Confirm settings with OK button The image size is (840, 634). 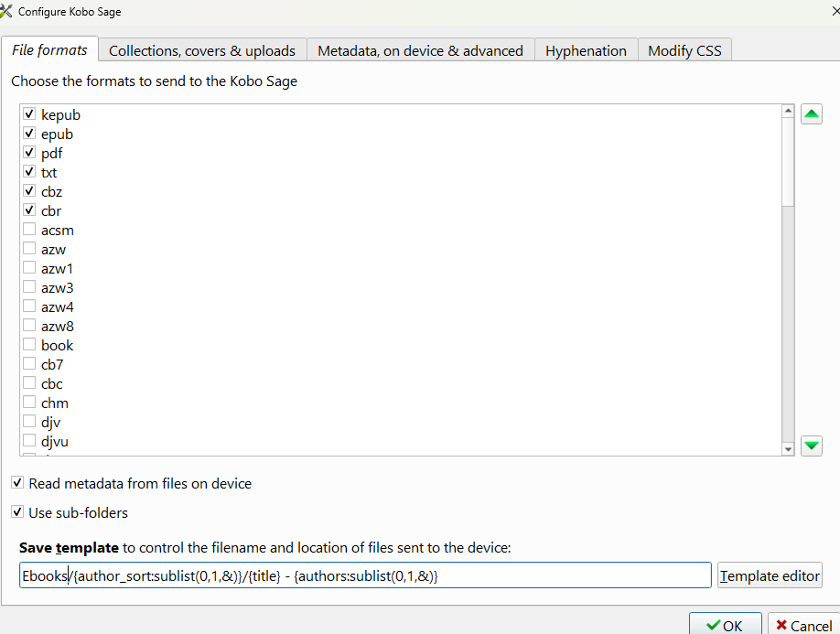(725, 625)
